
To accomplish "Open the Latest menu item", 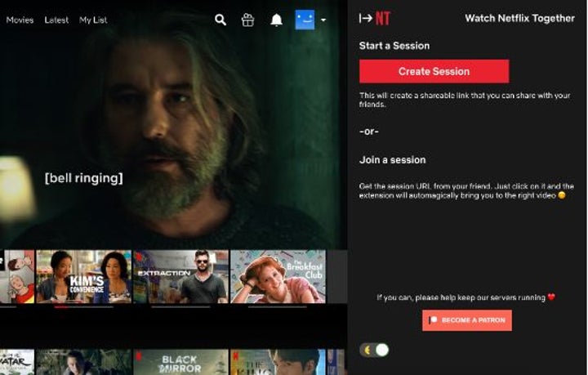I will (56, 20).
